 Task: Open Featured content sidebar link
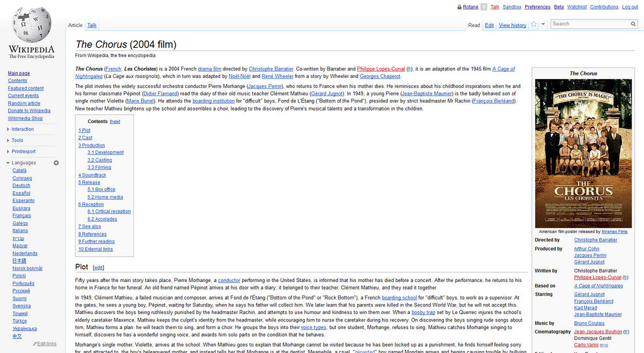click(x=25, y=88)
